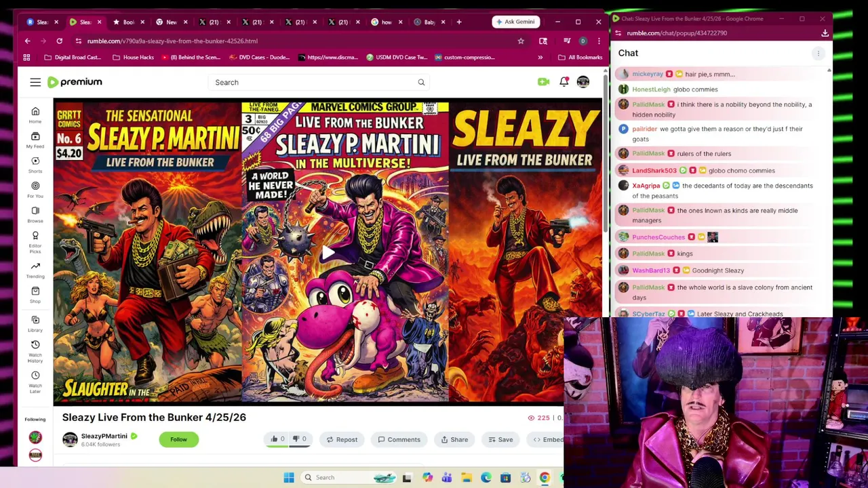The height and width of the screenshot is (488, 868).
Task: Open the Digital Broad Cast bookmark folder
Action: pyautogui.click(x=72, y=57)
